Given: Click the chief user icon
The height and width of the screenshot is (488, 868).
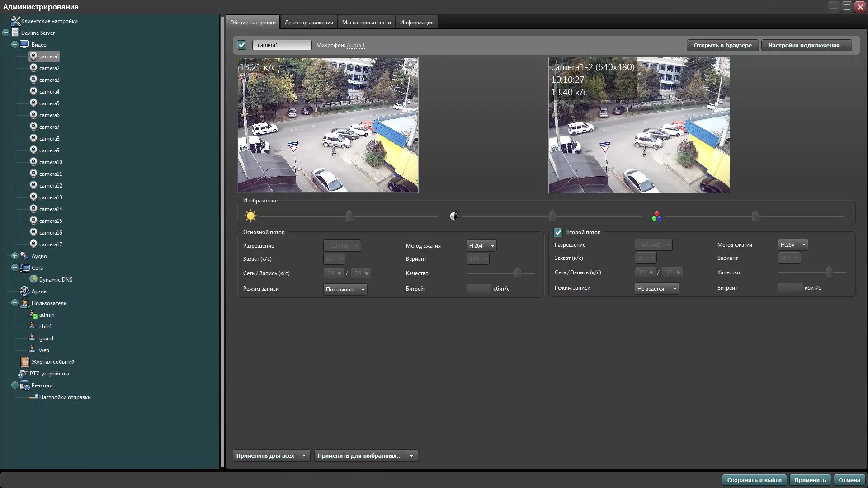Looking at the screenshot, I should [32, 326].
